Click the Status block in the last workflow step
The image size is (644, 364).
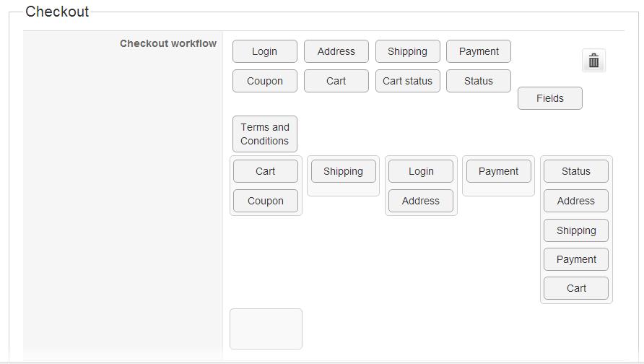pyautogui.click(x=575, y=171)
